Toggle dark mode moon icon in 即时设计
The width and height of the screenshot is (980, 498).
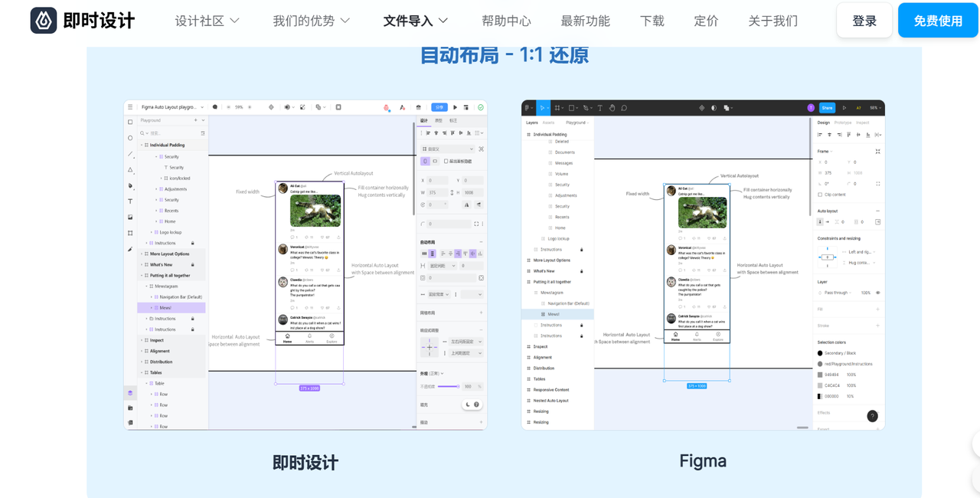[x=468, y=405]
